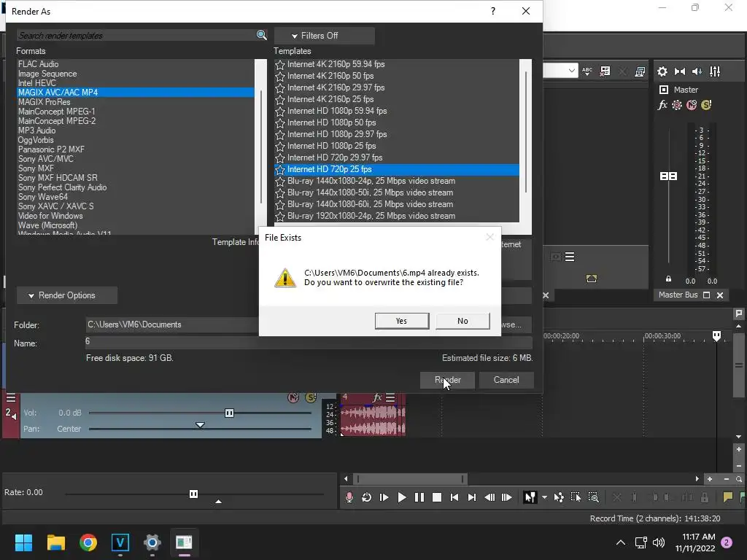
Task: Click the Play button
Action: click(402, 497)
